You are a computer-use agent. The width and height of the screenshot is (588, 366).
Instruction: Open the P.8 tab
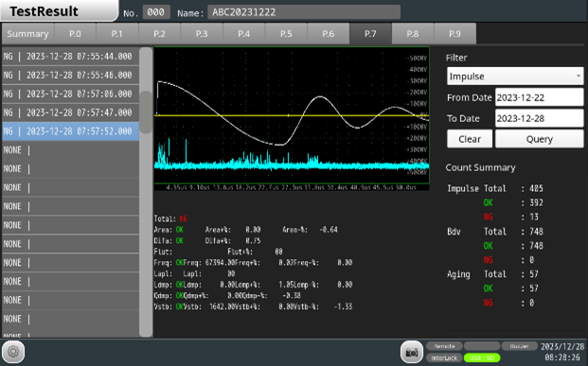point(413,34)
